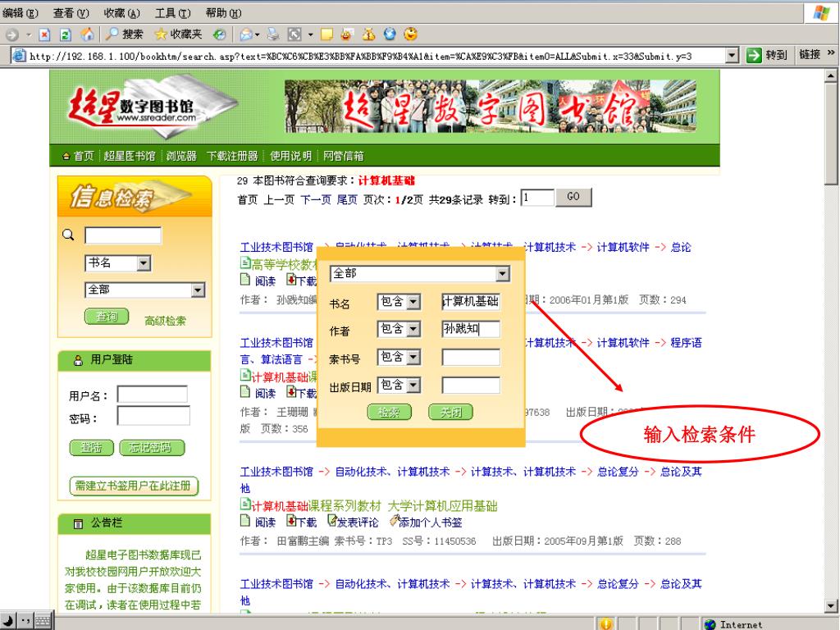The image size is (840, 630).
Task: Open title link 大学计算机应用基础
Action: pos(442,505)
